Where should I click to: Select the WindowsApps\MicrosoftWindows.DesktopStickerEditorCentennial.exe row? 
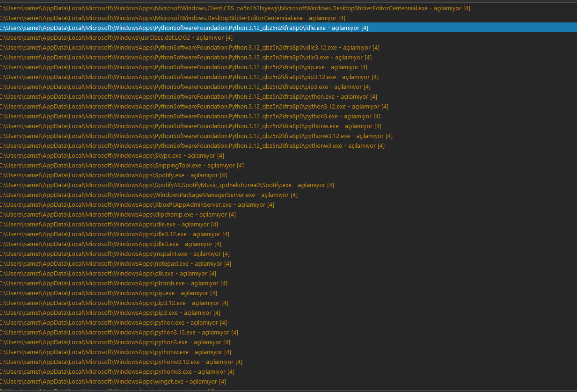point(288,18)
